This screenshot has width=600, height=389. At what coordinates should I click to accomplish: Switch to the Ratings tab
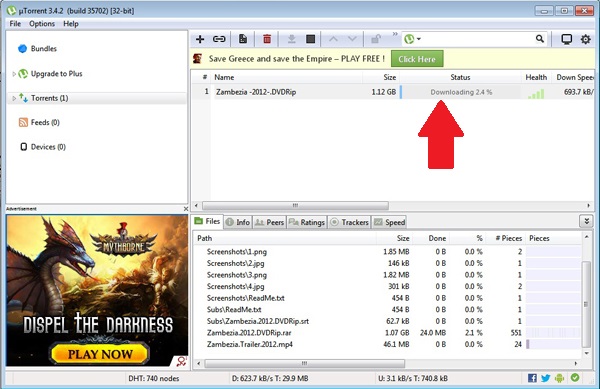[307, 222]
